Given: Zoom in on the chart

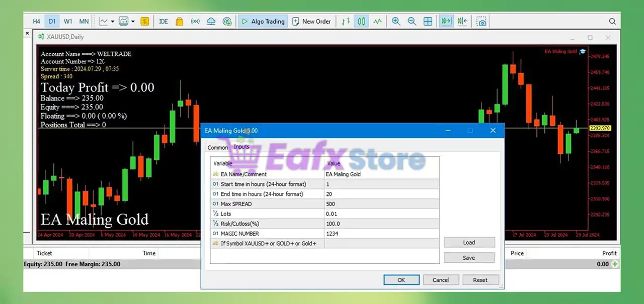Looking at the screenshot, I should click(396, 22).
